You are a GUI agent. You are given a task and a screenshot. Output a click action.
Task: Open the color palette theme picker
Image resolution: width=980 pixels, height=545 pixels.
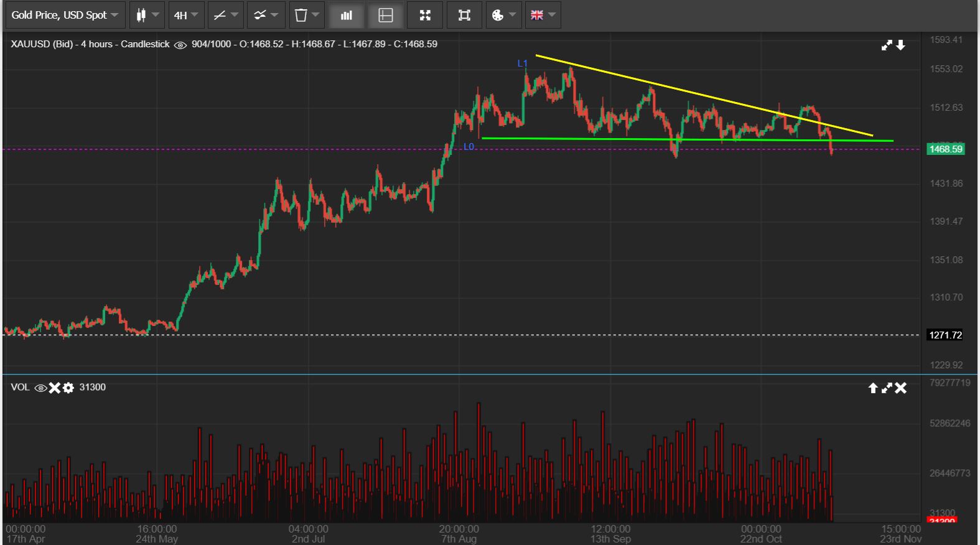(x=503, y=15)
